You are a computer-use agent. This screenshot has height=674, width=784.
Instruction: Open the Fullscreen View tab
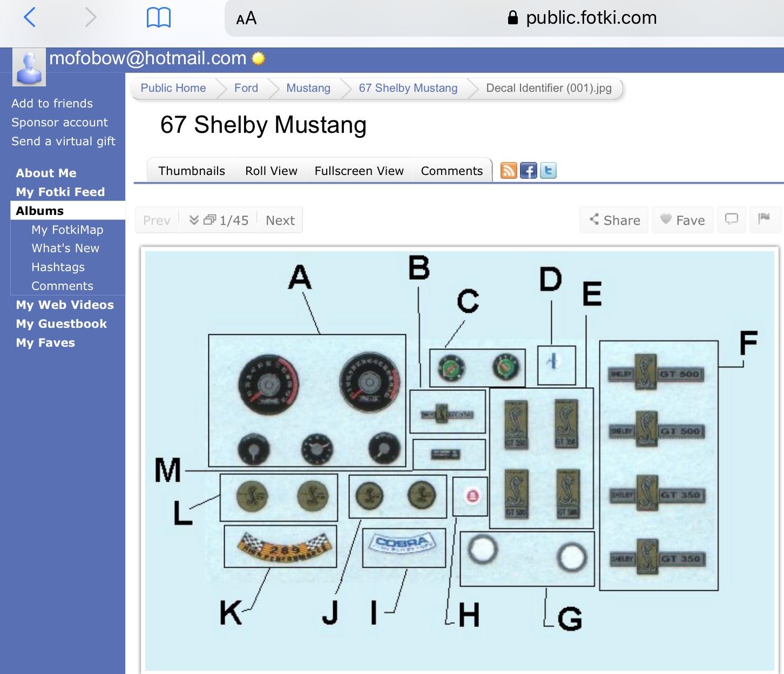(359, 171)
